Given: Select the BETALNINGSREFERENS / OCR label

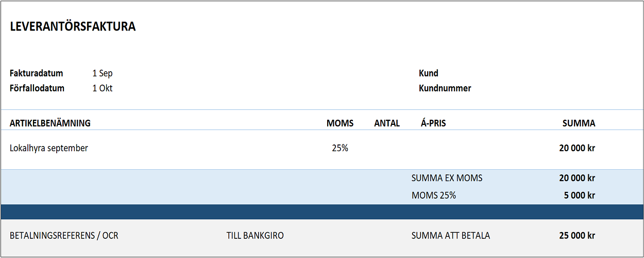Looking at the screenshot, I should (x=64, y=236).
